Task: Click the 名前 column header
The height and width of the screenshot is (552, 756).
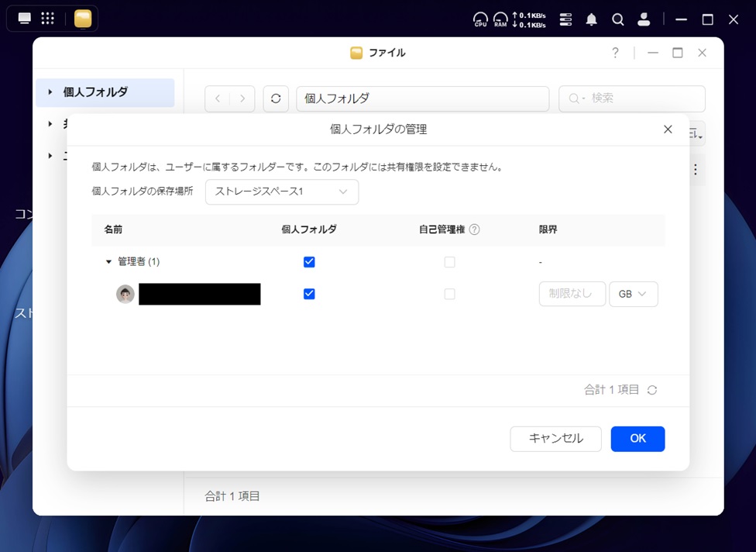Action: pyautogui.click(x=113, y=229)
